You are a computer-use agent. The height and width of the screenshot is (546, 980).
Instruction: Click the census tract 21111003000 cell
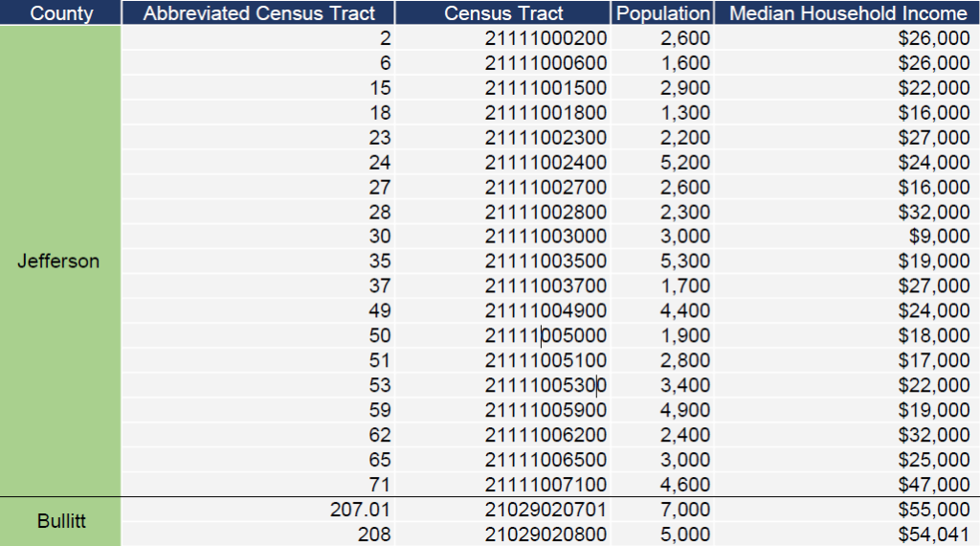tap(546, 237)
